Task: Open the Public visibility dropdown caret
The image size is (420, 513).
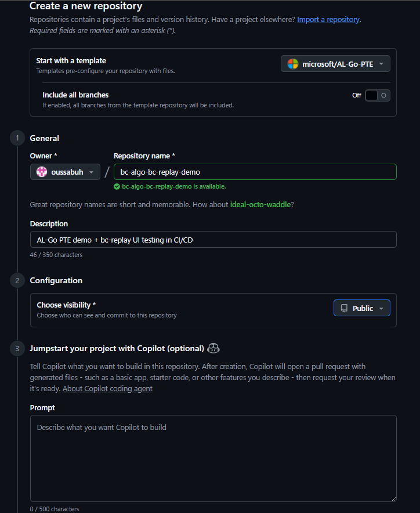Action: point(381,309)
